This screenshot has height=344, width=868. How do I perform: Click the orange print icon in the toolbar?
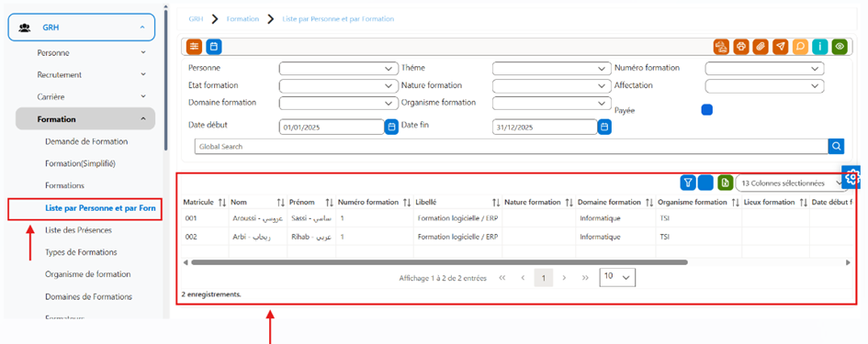click(740, 47)
